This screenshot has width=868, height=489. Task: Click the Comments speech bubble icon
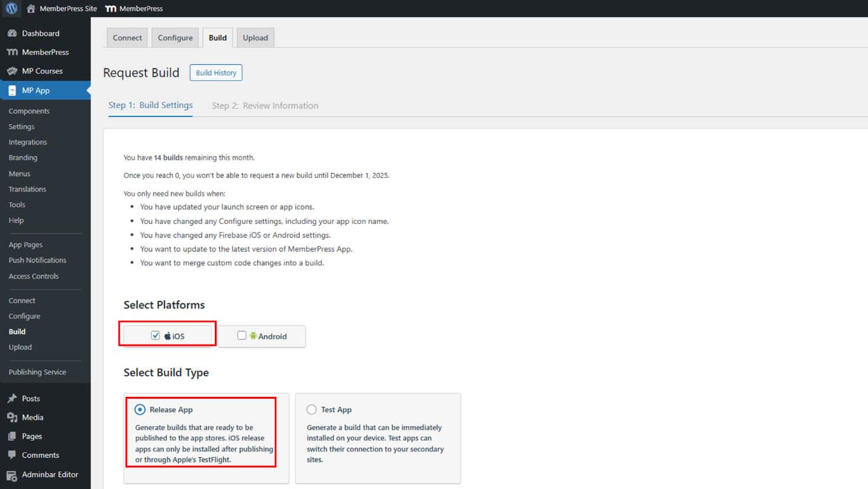(12, 455)
